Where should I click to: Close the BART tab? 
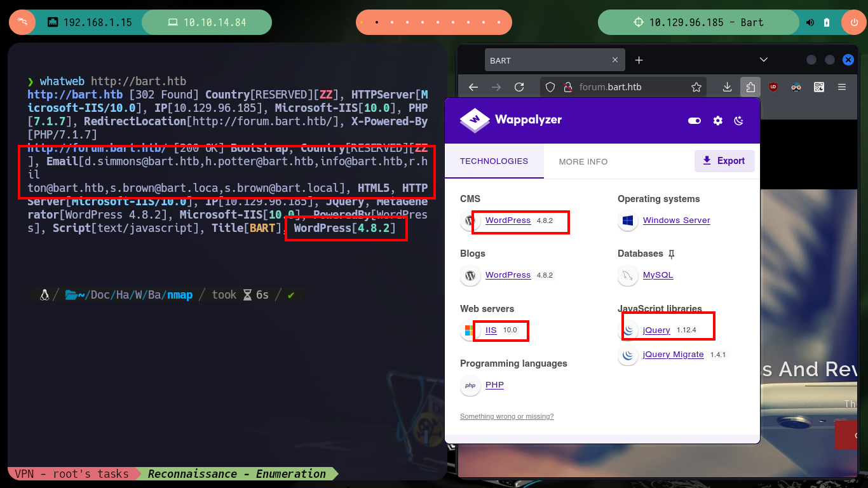[615, 60]
